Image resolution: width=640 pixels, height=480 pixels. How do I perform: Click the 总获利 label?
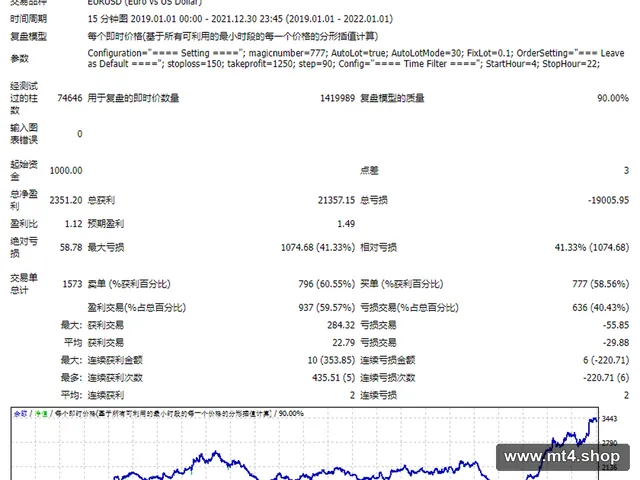pyautogui.click(x=101, y=200)
